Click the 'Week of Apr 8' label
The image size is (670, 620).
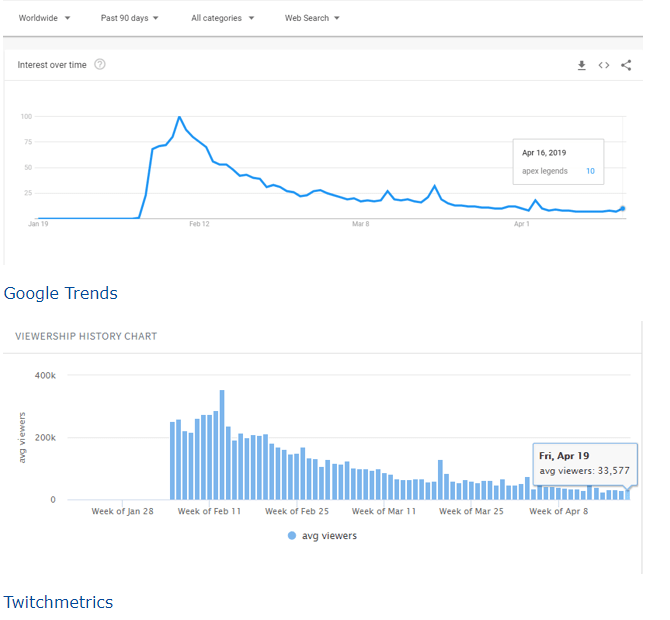click(x=558, y=511)
